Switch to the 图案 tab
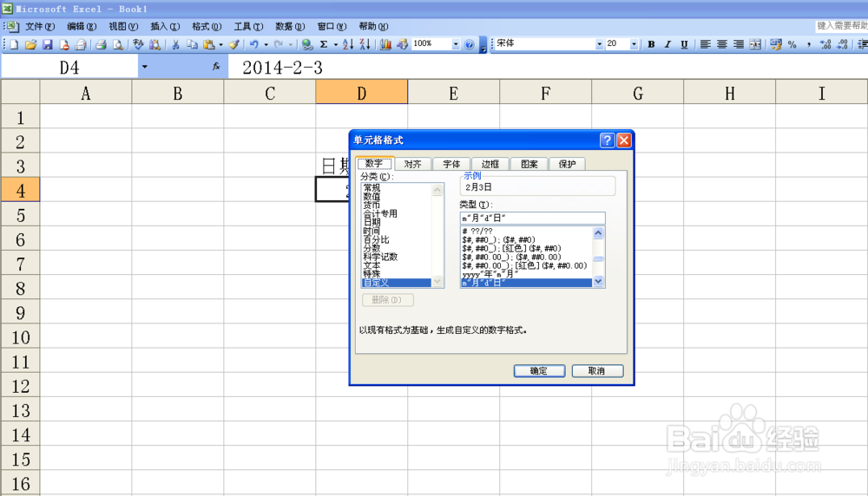 (529, 164)
